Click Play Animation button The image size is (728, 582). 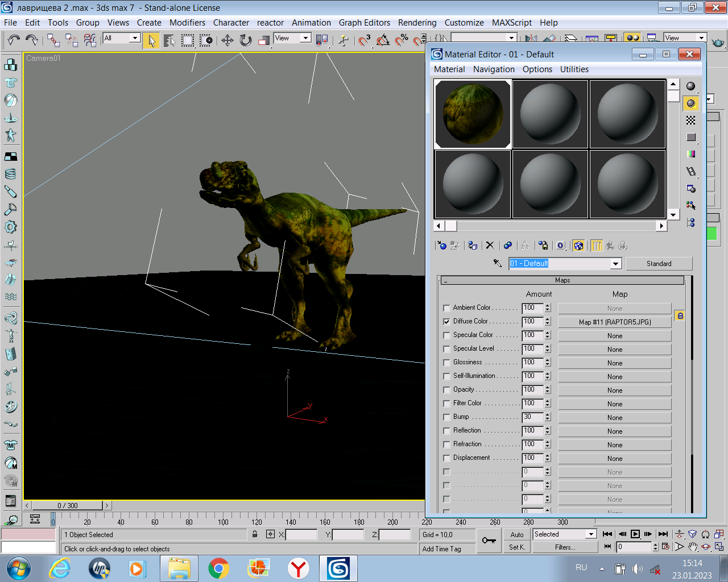635,534
